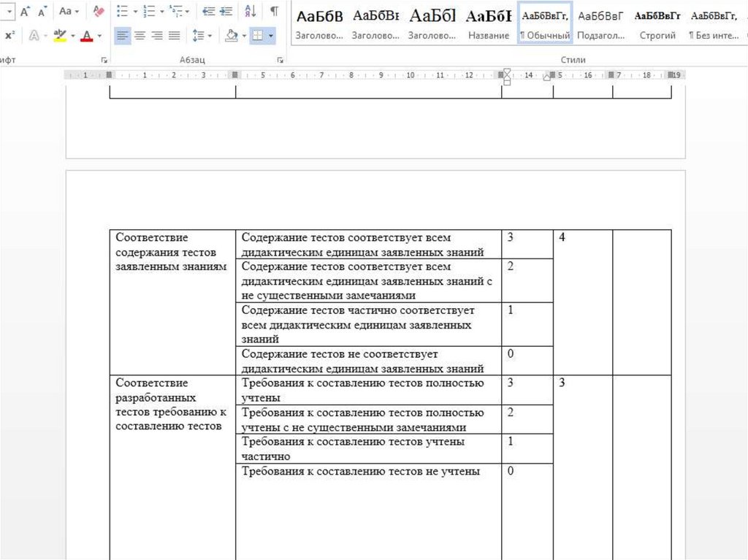
Task: Click score 0 beside 'Требования к составлению тестов не учтены'
Action: (x=511, y=471)
